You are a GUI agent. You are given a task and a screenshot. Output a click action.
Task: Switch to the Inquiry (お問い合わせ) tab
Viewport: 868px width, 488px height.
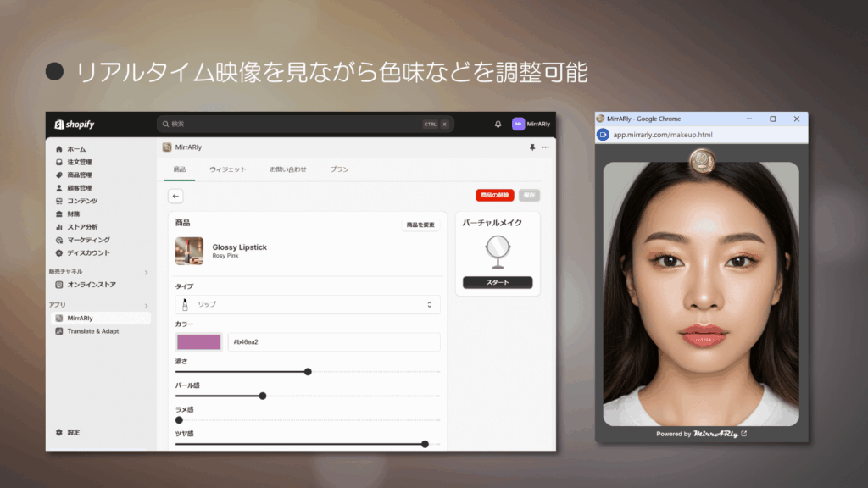[x=288, y=169]
